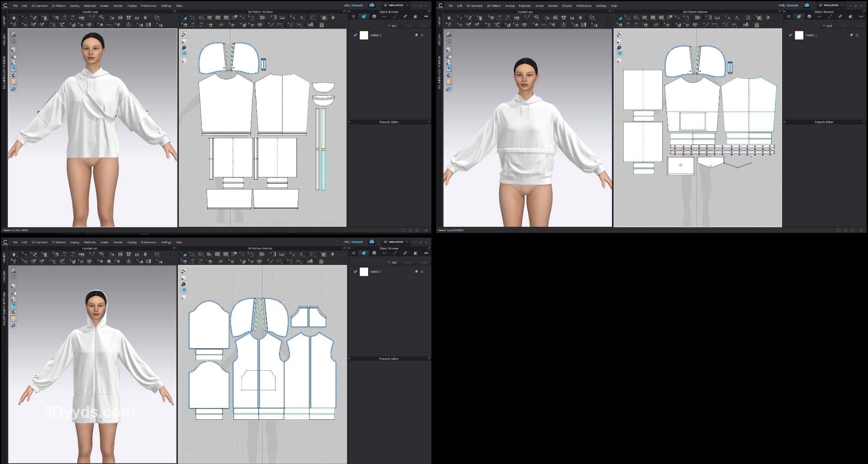Click the white FABRIC 1 swatch in hoodie7 window
The image size is (868, 464).
tap(364, 35)
